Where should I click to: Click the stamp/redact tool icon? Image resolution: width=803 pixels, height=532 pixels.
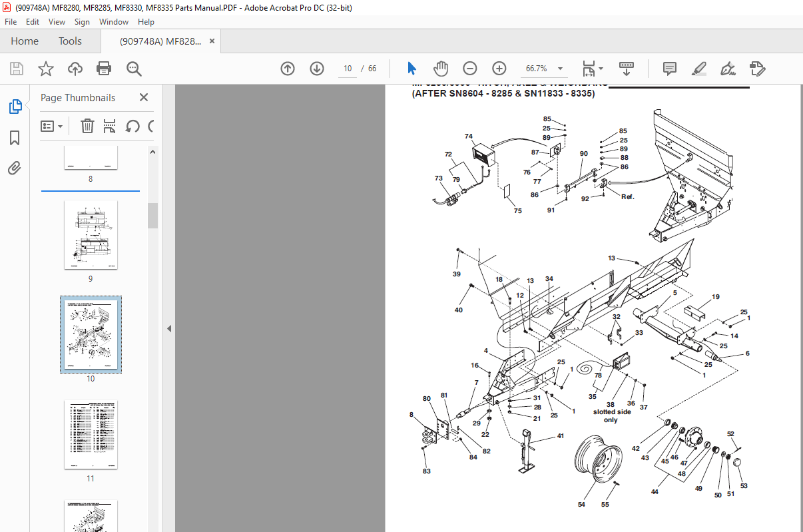pos(757,69)
